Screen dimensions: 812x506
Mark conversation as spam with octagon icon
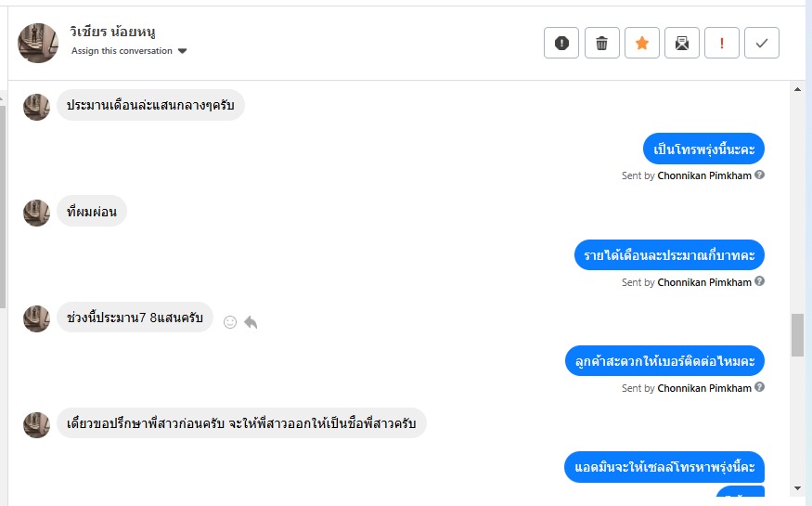[561, 43]
